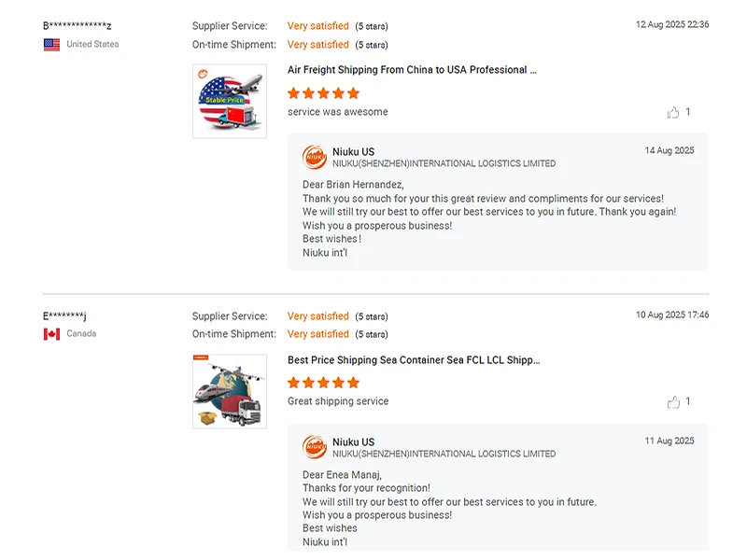This screenshot has width=747, height=560.
Task: Open the Sea Container product thumbnail
Action: click(x=230, y=391)
